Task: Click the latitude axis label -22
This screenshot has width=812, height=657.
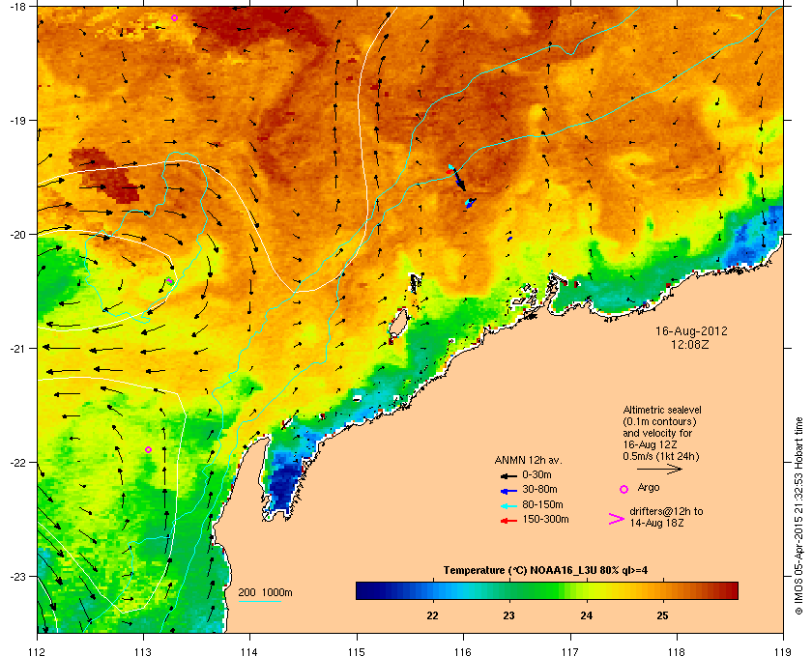Action: click(16, 462)
